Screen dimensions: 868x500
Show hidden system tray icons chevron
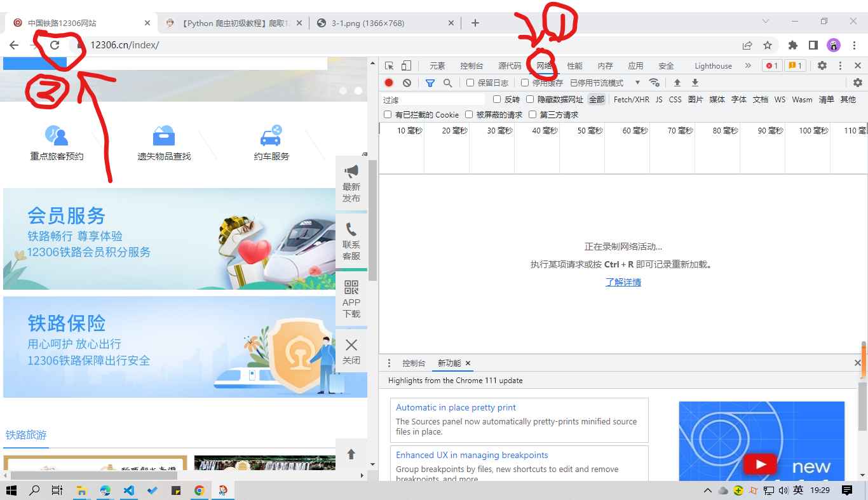click(x=707, y=490)
